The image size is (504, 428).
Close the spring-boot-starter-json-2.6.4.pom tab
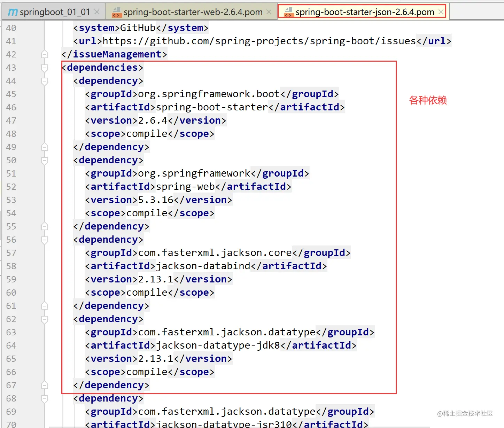tap(441, 12)
